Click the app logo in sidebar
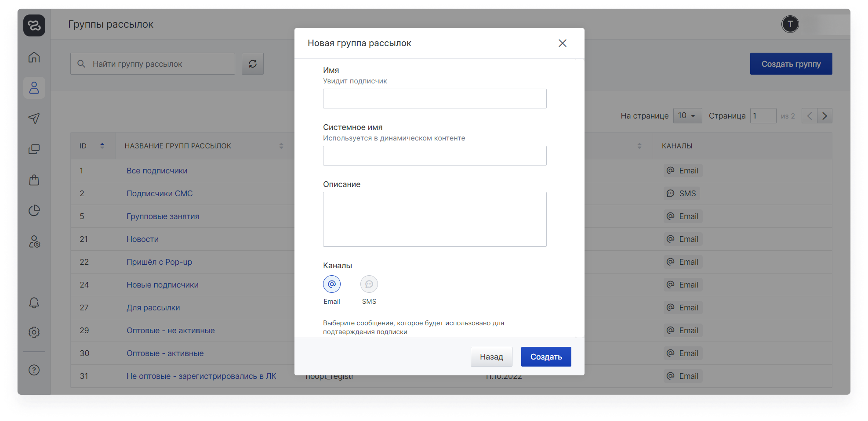 click(34, 25)
